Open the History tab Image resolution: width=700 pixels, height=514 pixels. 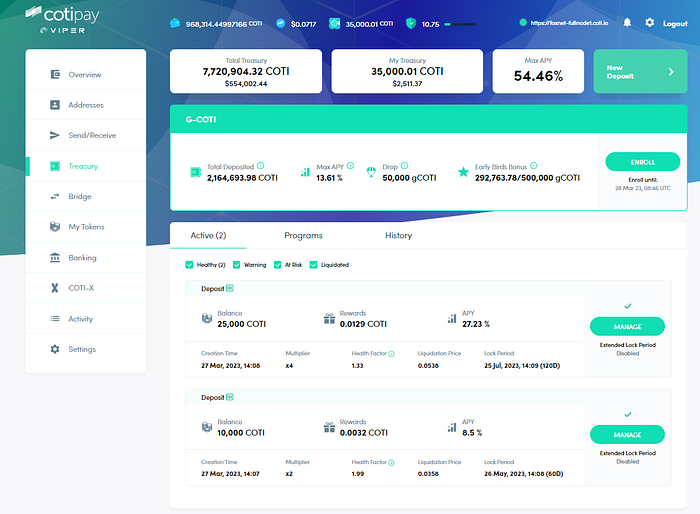(x=399, y=235)
